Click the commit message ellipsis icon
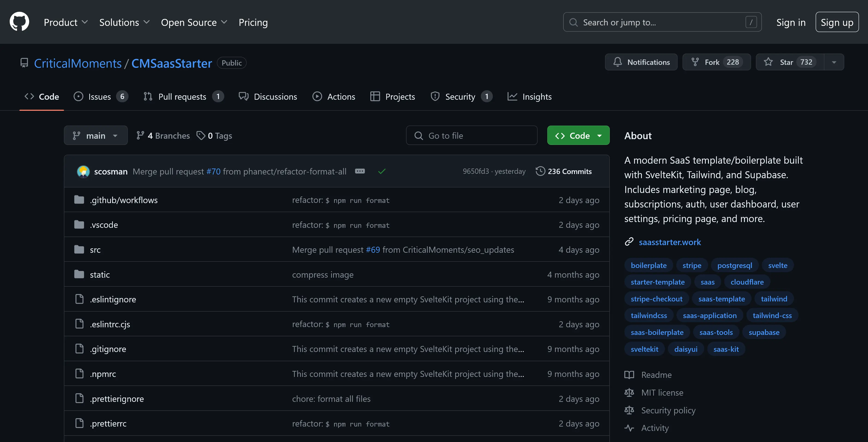The height and width of the screenshot is (442, 868). click(x=360, y=171)
